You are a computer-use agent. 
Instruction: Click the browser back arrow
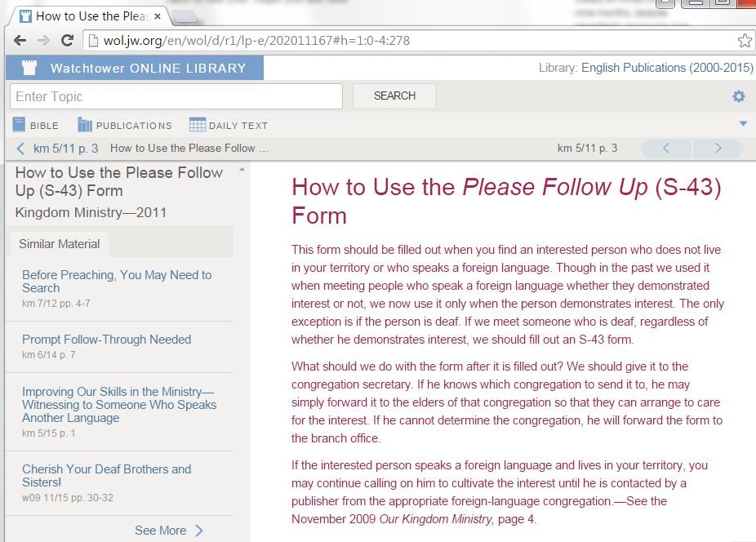click(20, 41)
